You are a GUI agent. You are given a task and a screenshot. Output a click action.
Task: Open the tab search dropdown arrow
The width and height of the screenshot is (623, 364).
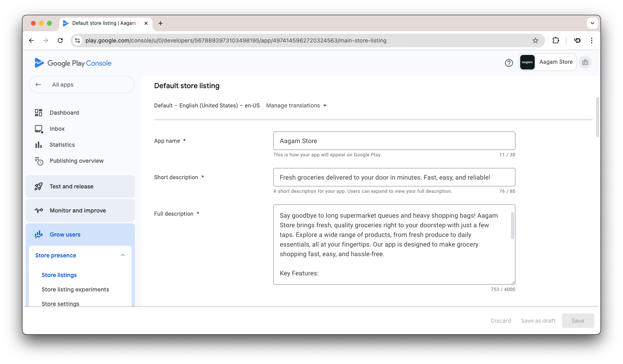[x=592, y=23]
